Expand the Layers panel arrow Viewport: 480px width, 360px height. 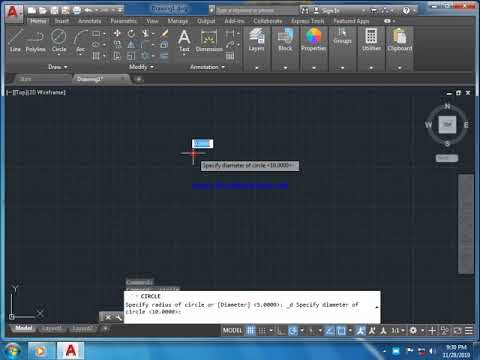coord(256,68)
